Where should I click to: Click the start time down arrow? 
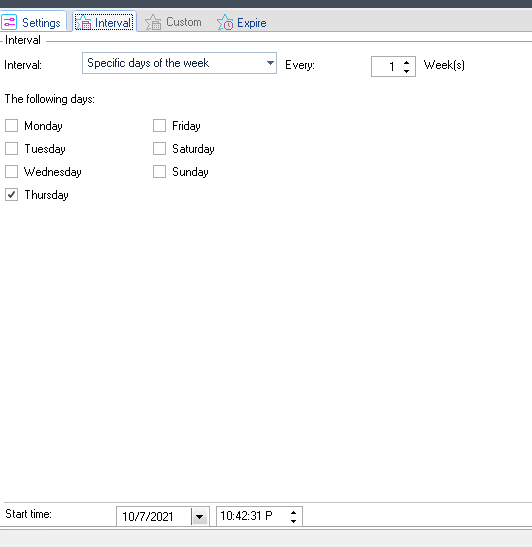click(293, 521)
